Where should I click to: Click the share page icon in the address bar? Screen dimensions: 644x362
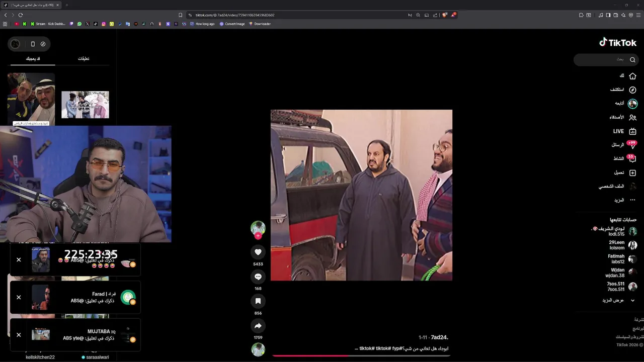435,15
